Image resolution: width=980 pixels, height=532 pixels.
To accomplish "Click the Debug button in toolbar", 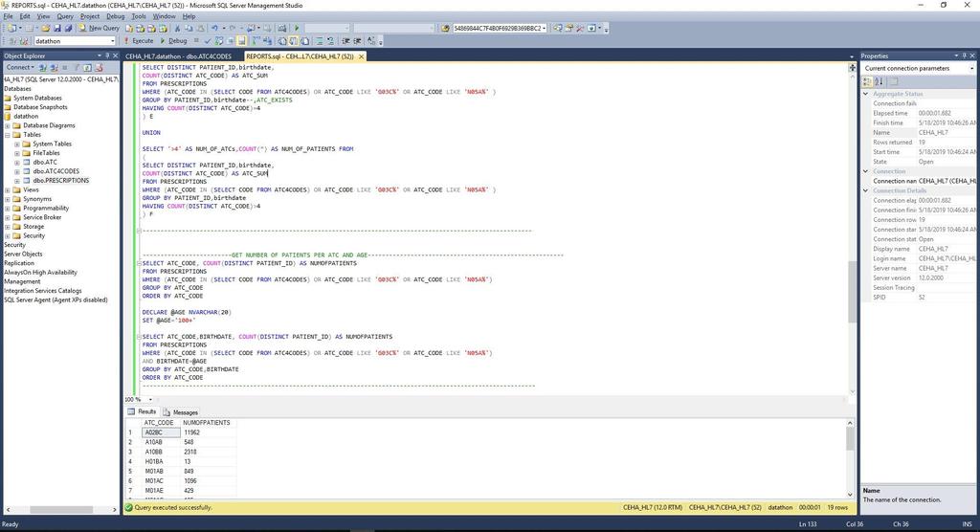I will pyautogui.click(x=173, y=40).
